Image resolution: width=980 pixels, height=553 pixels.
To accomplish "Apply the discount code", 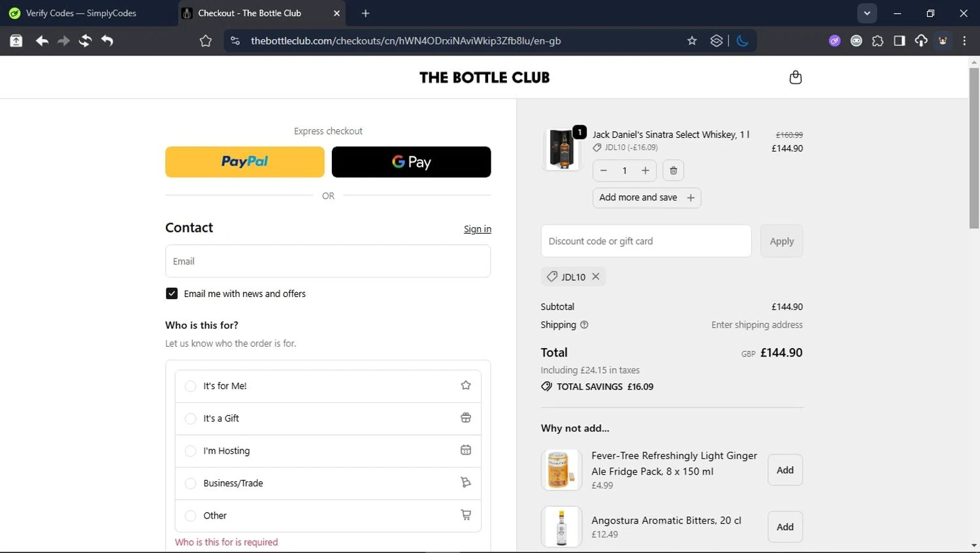I will coord(782,241).
